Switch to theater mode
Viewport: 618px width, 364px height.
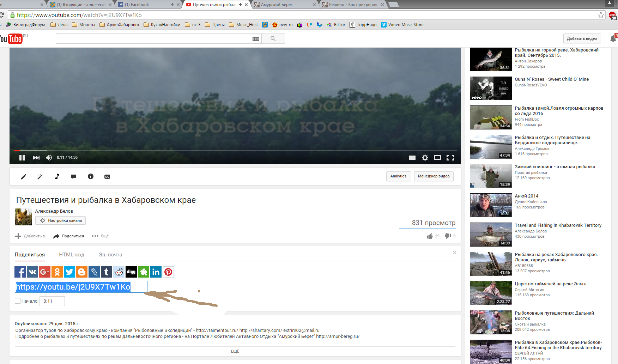click(x=438, y=158)
